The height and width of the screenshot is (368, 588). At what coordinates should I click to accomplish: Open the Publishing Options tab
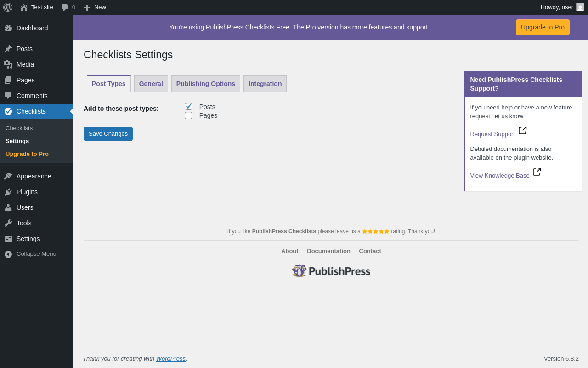(x=206, y=84)
